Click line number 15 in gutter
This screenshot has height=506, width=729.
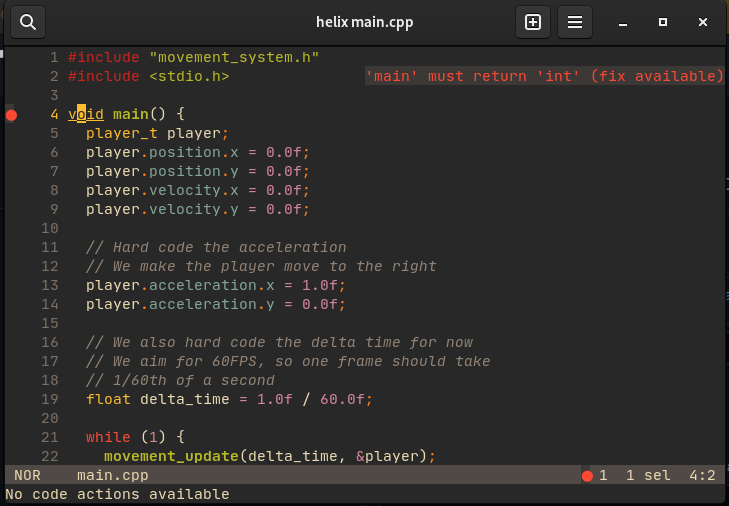tap(50, 323)
